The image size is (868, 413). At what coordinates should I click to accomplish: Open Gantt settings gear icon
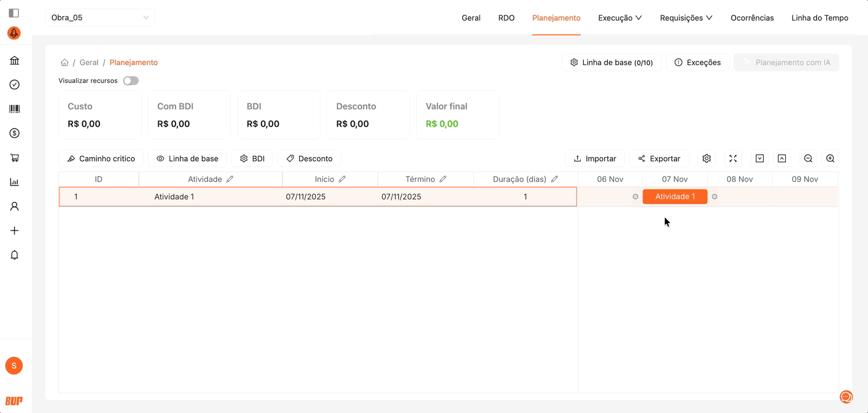pyautogui.click(x=707, y=159)
